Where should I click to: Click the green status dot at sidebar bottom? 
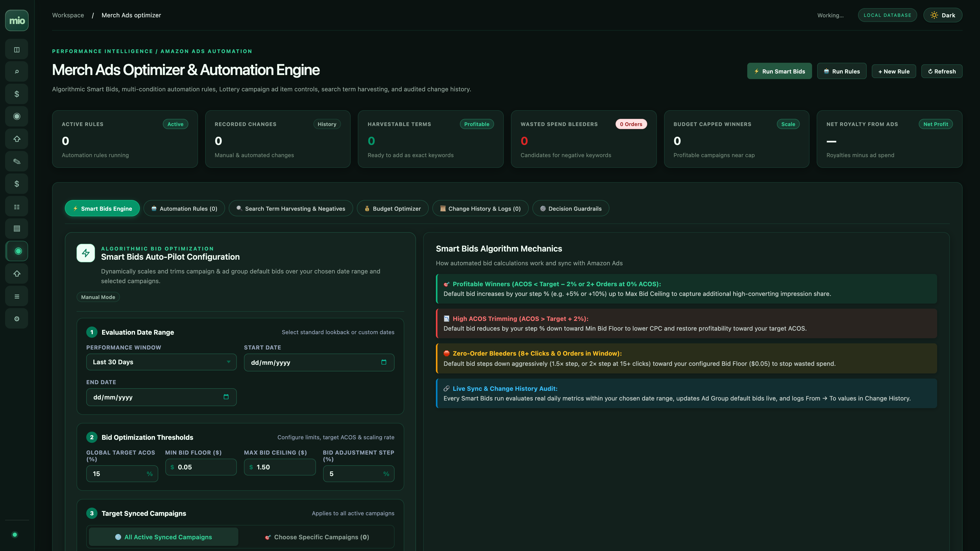pos(15,535)
